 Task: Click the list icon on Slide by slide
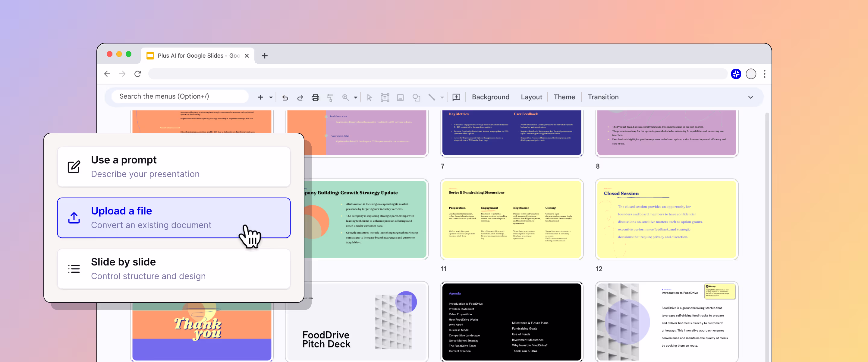[x=74, y=269]
